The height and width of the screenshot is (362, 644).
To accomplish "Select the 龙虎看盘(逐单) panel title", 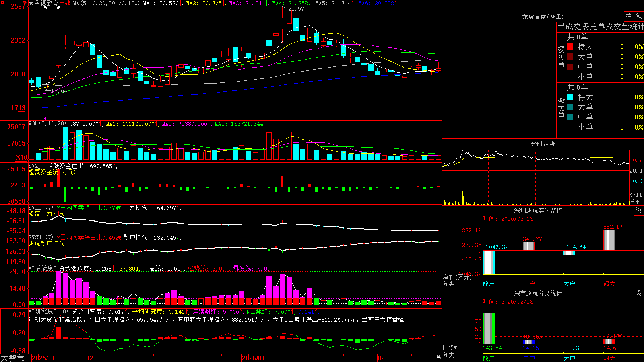I will pos(543,16).
